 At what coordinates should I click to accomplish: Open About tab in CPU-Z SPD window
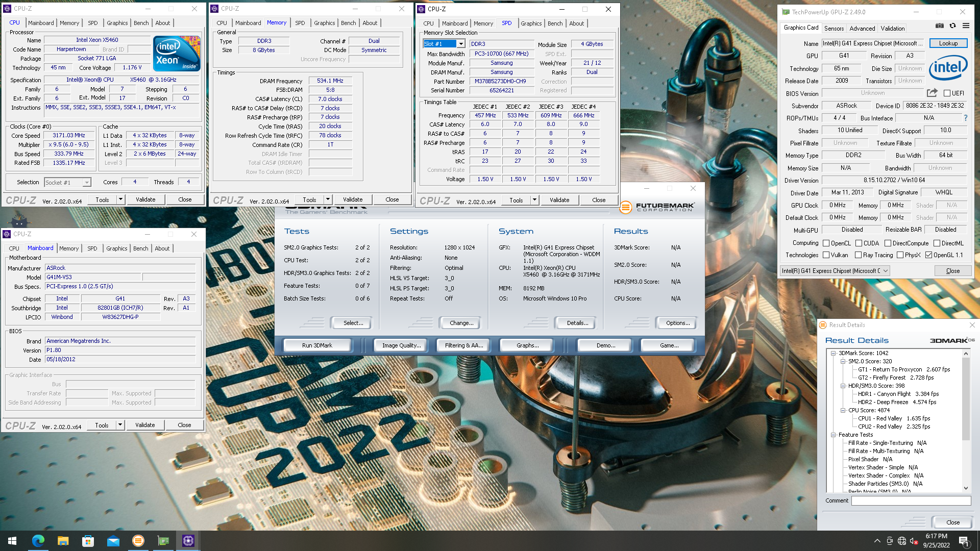(577, 23)
